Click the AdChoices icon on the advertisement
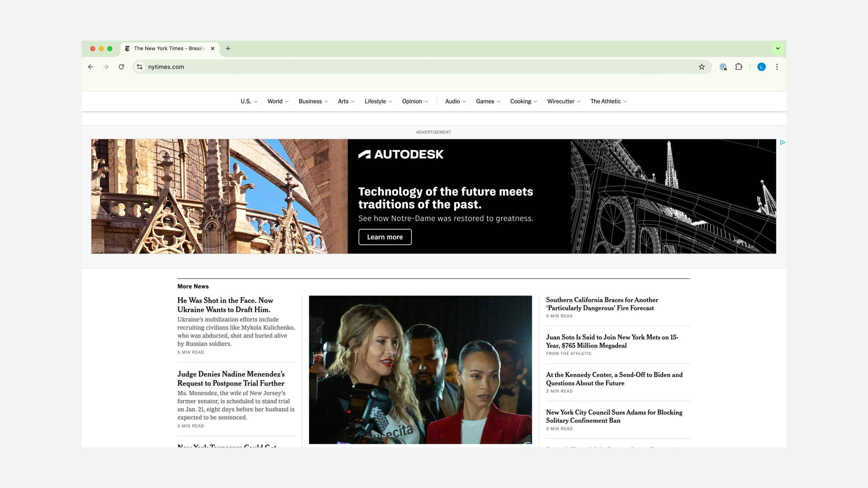The image size is (868, 488). (x=782, y=142)
